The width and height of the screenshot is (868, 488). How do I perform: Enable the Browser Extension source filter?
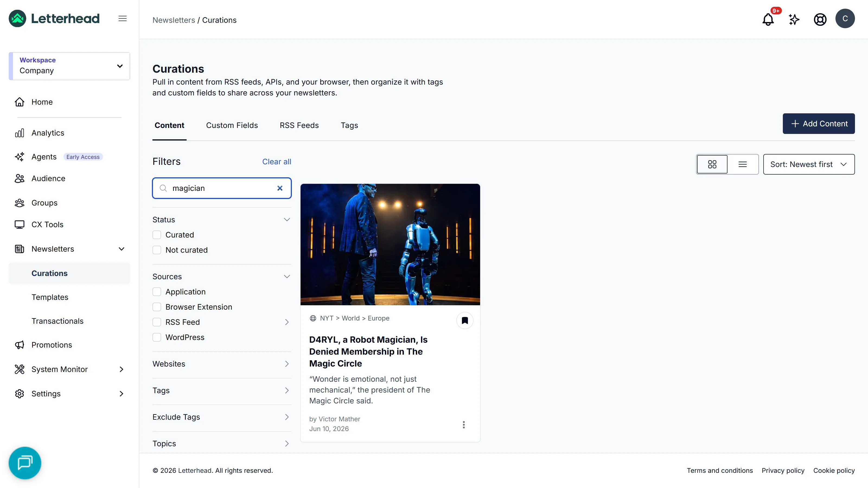tap(157, 307)
